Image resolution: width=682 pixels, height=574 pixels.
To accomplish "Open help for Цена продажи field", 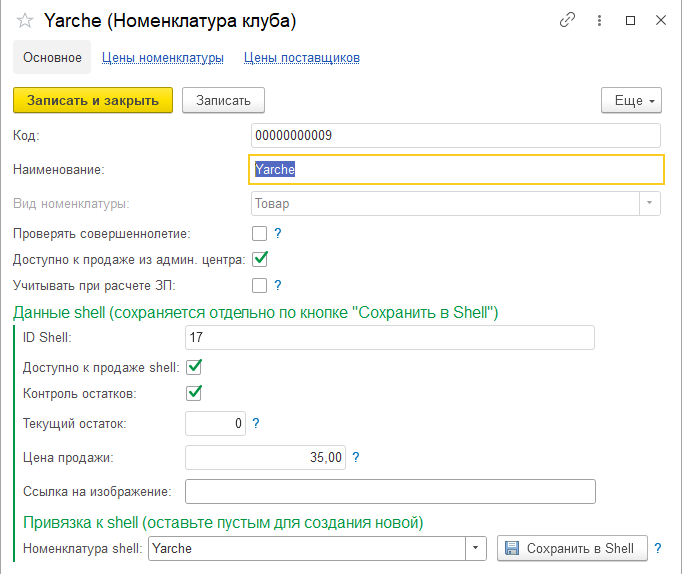I will click(356, 457).
